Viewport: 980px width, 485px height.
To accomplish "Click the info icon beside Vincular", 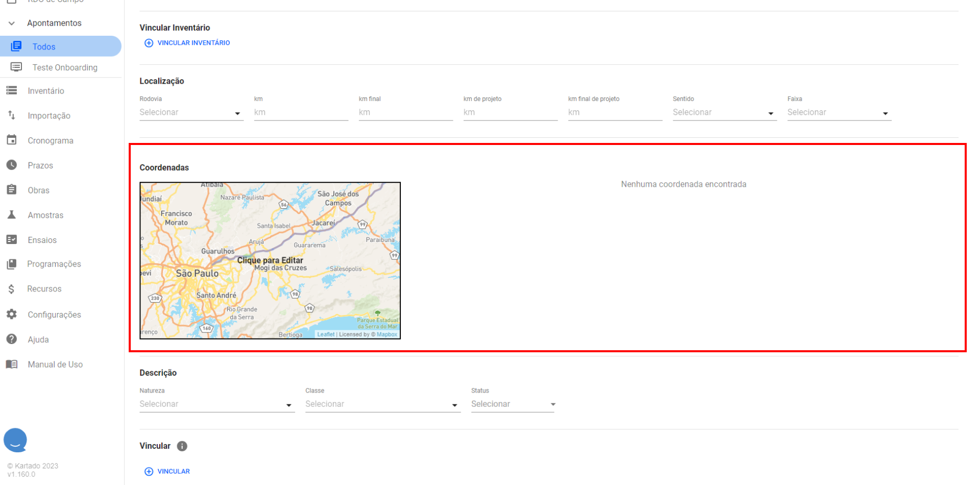I will coord(182,446).
